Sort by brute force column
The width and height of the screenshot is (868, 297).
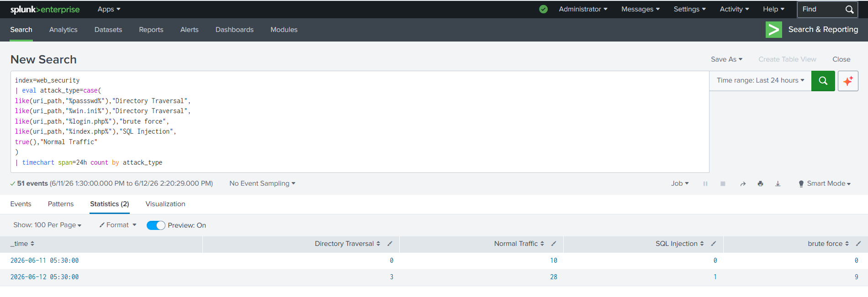point(828,244)
